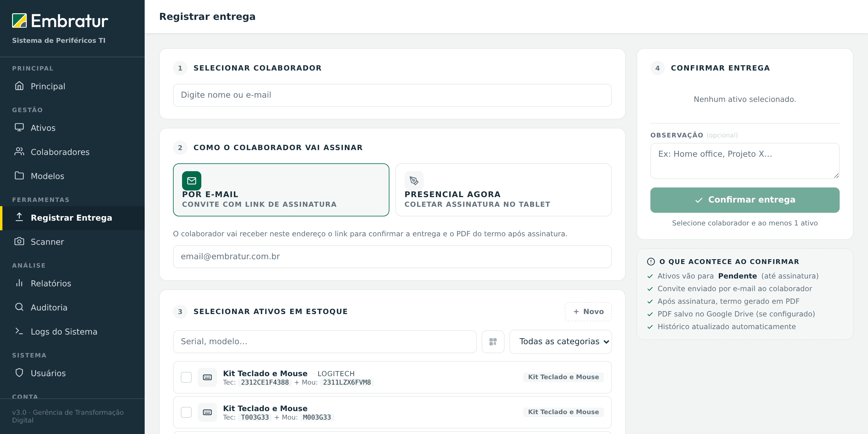Open the Todas as categorias dropdown
The height and width of the screenshot is (434, 868).
pos(560,342)
